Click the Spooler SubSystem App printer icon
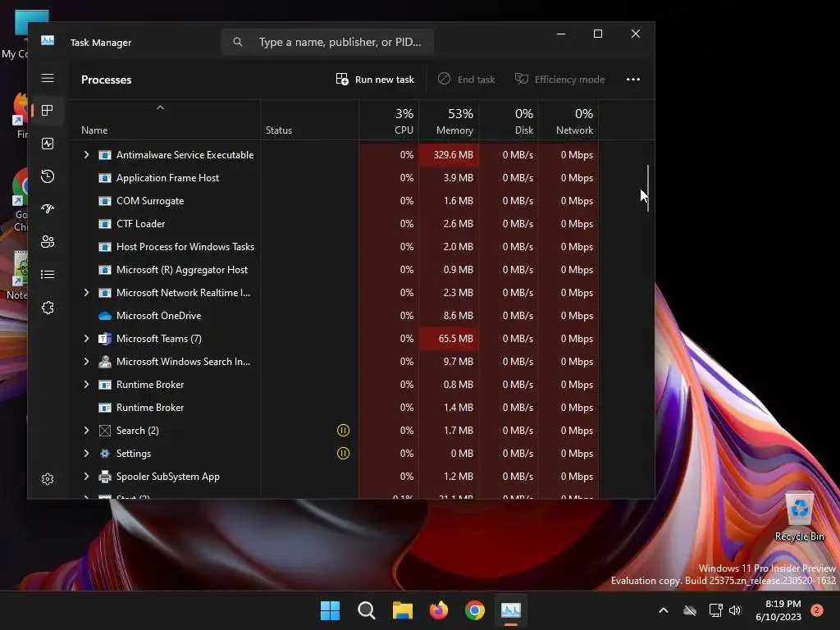The width and height of the screenshot is (840, 630). click(x=105, y=477)
